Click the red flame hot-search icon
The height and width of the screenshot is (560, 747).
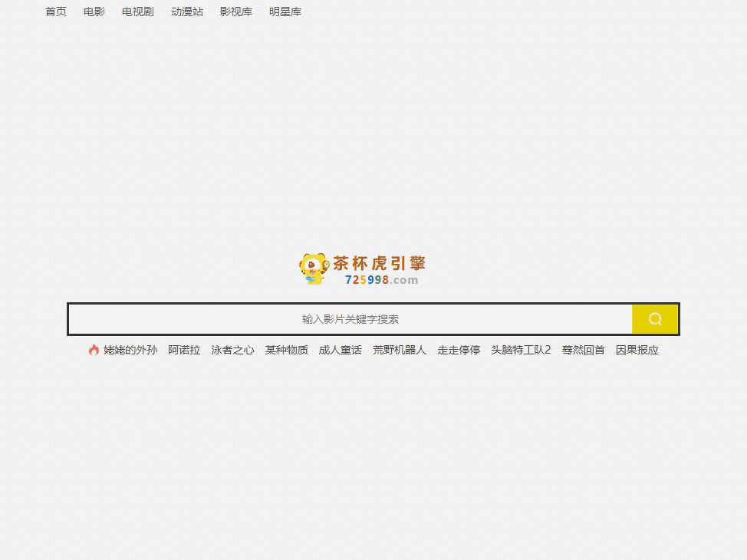pos(94,350)
